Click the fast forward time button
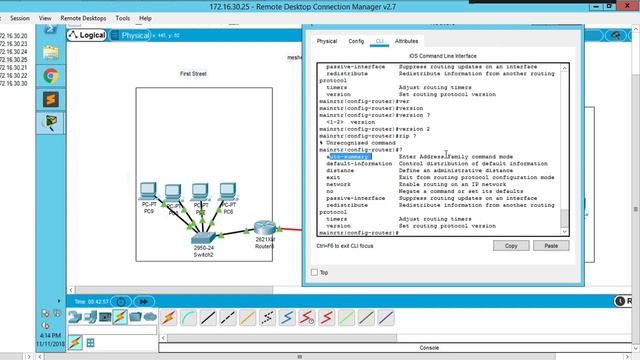 [144, 302]
